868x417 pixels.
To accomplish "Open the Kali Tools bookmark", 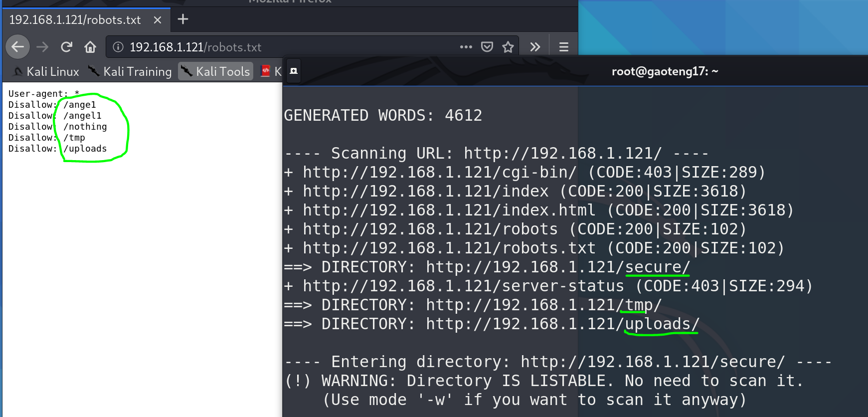I will tap(216, 71).
